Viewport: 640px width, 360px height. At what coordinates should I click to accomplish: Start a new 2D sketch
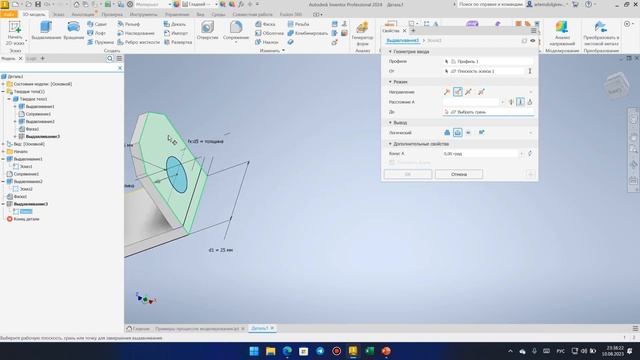coord(15,33)
